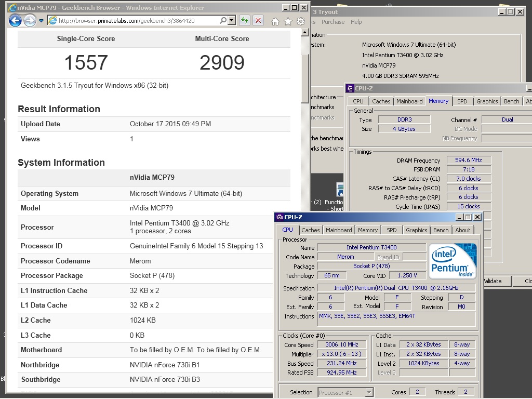Screen dimensions: 532x399
Task: Stop loading with the red X button
Action: point(258,21)
